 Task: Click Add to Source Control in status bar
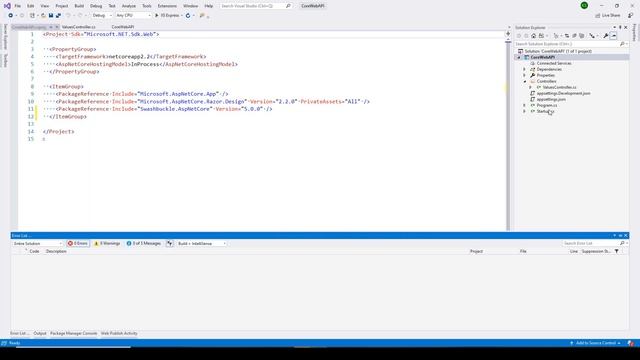[x=596, y=343]
